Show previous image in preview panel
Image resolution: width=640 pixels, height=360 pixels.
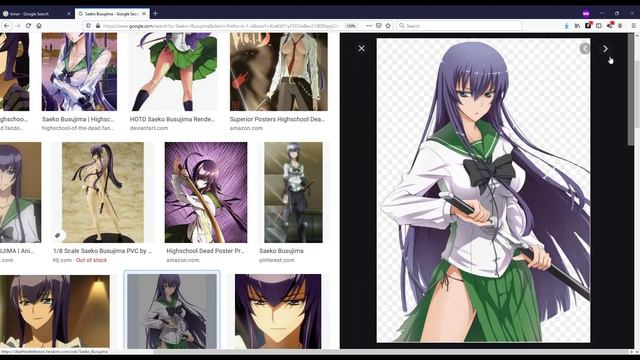click(x=584, y=49)
